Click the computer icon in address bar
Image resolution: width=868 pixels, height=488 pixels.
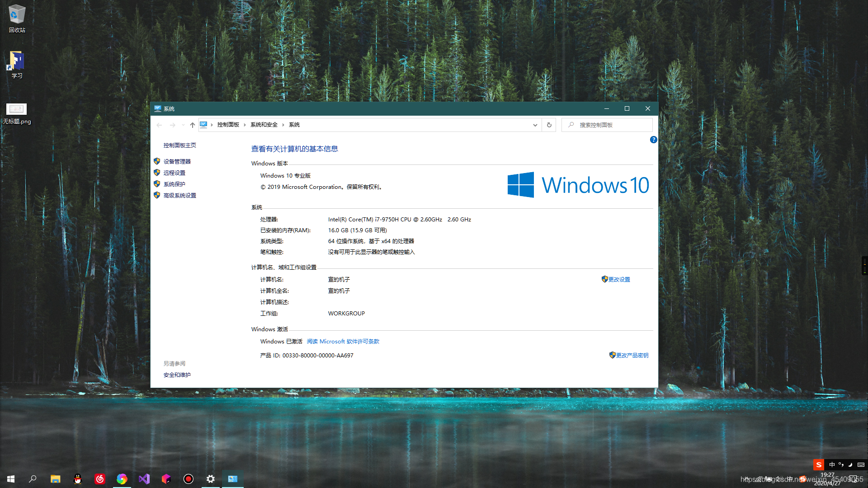tap(203, 124)
